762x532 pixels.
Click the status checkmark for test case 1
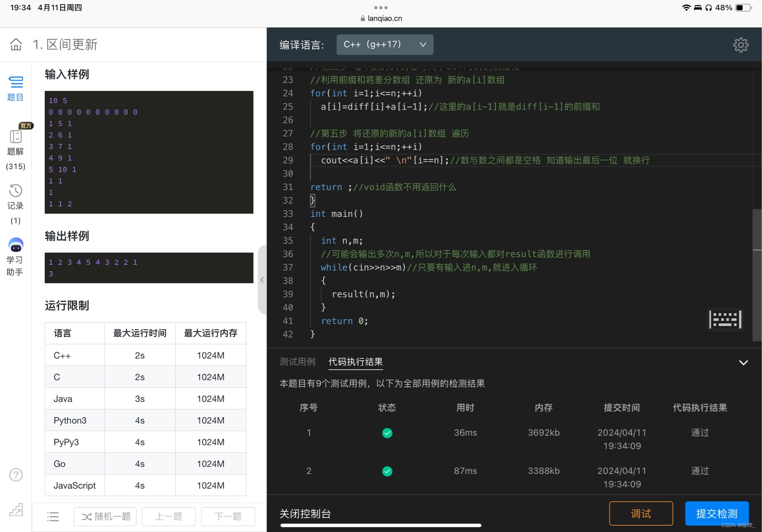[x=387, y=433]
